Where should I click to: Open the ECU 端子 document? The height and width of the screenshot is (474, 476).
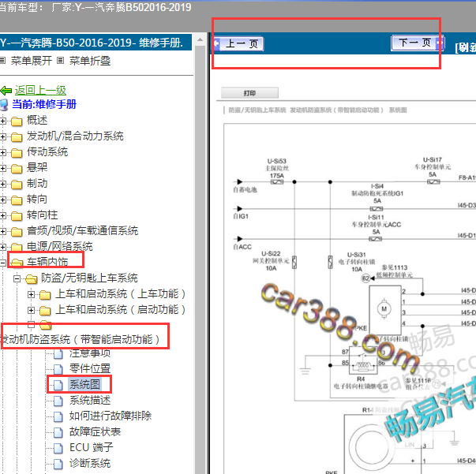[x=92, y=448]
